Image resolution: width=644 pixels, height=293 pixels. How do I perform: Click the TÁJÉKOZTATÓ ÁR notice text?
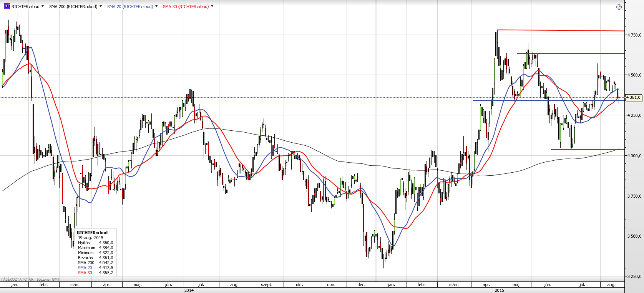[x=17, y=280]
